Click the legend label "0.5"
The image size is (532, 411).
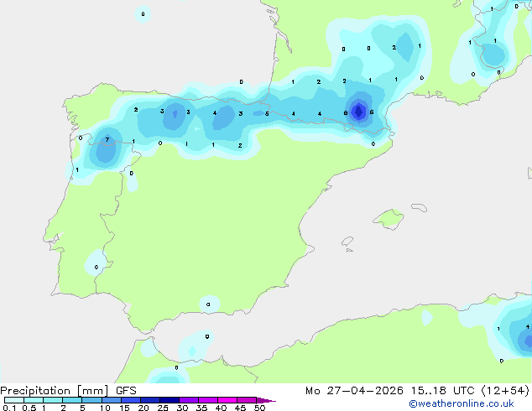point(29,408)
